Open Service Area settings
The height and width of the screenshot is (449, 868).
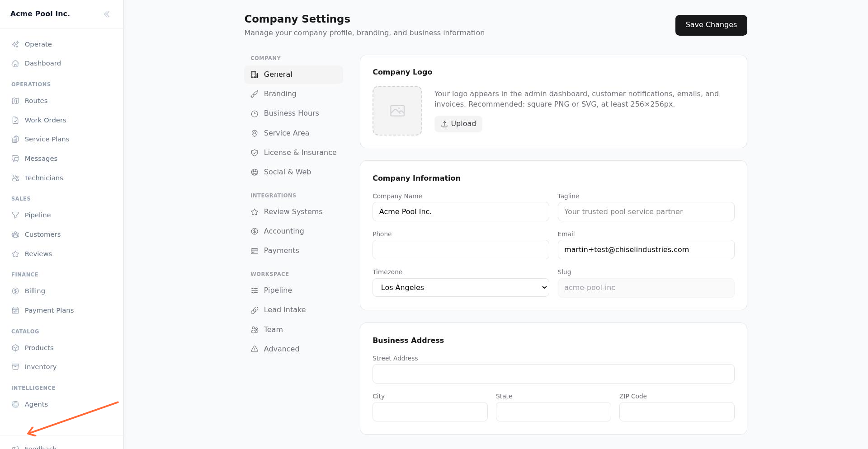[293, 133]
